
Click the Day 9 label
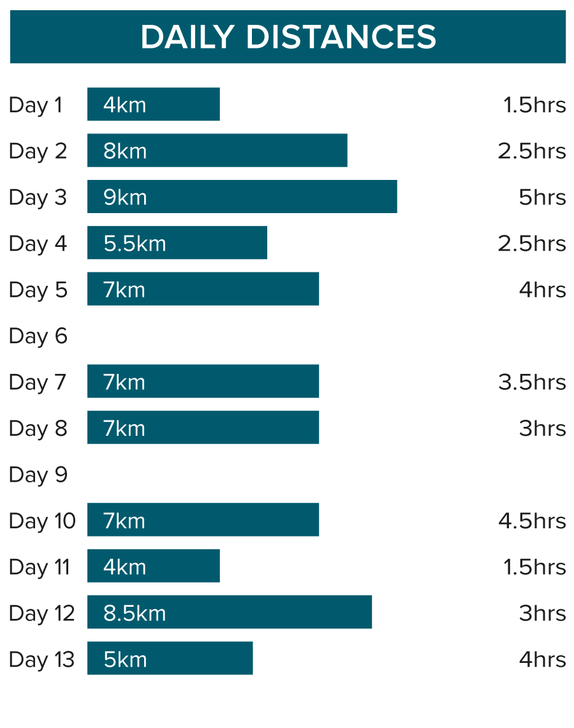tap(38, 475)
